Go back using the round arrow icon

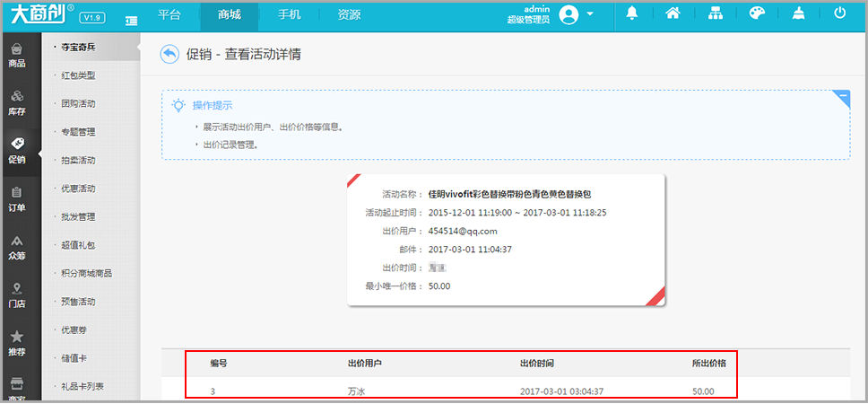(169, 54)
